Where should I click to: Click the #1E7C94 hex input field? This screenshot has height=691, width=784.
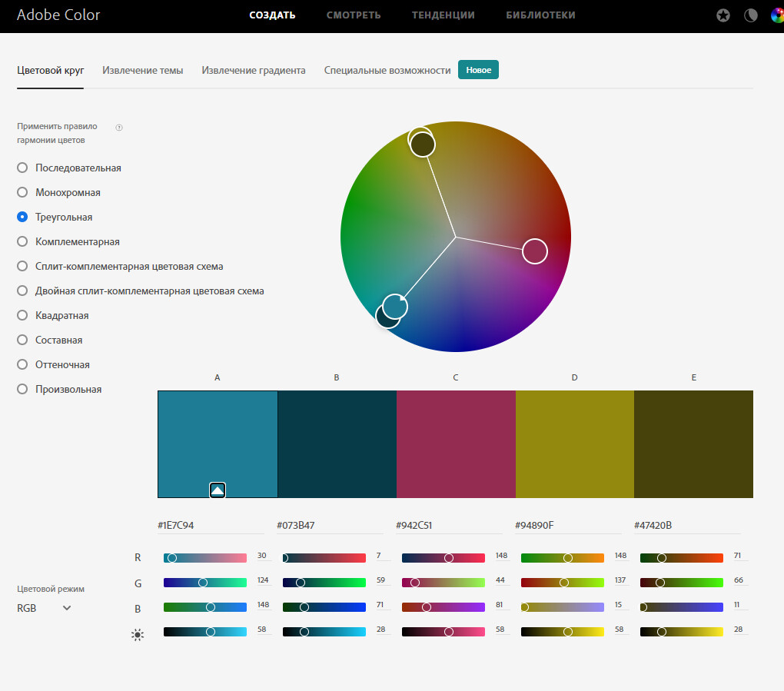[211, 526]
